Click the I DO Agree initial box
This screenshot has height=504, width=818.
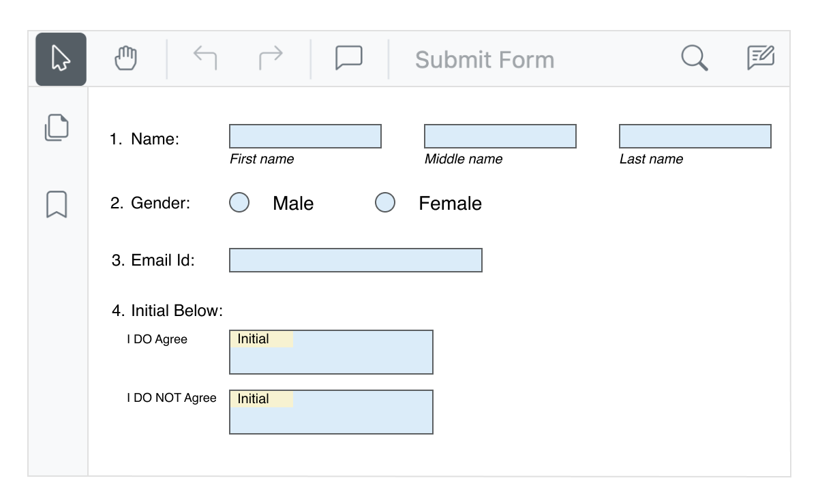pyautogui.click(x=331, y=358)
